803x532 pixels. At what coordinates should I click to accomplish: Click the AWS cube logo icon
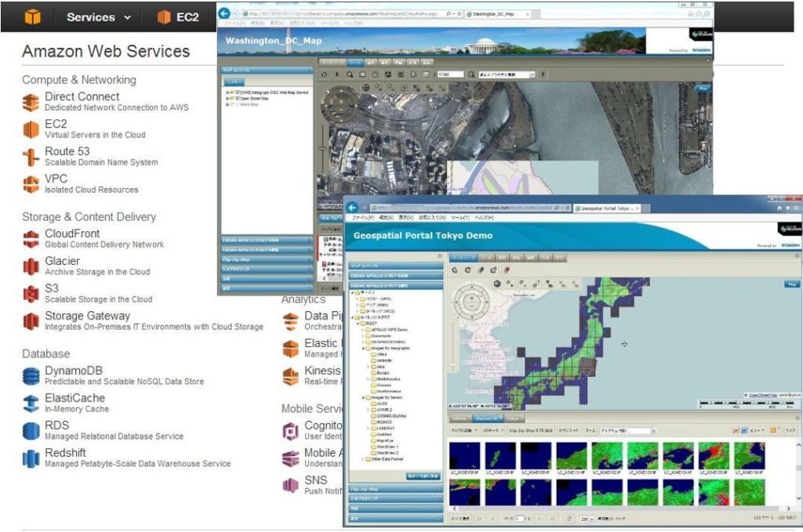31,16
